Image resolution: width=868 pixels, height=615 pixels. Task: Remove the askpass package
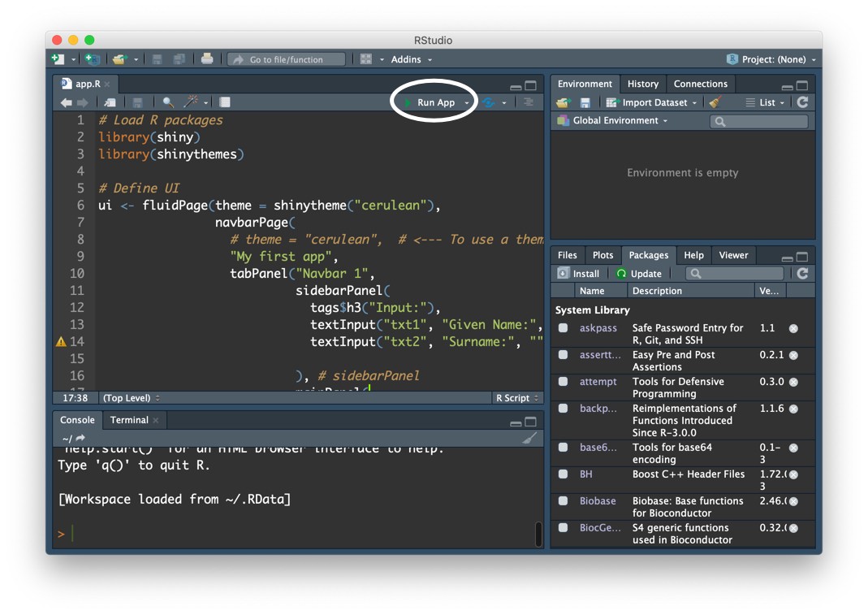793,328
